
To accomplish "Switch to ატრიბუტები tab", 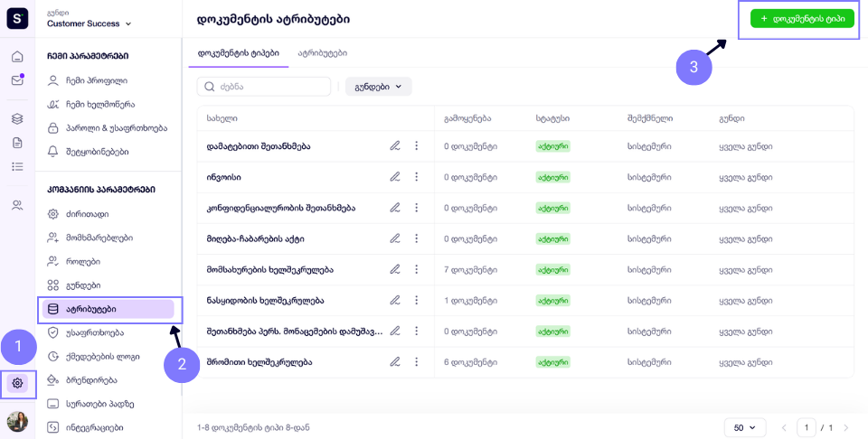I will (x=323, y=53).
